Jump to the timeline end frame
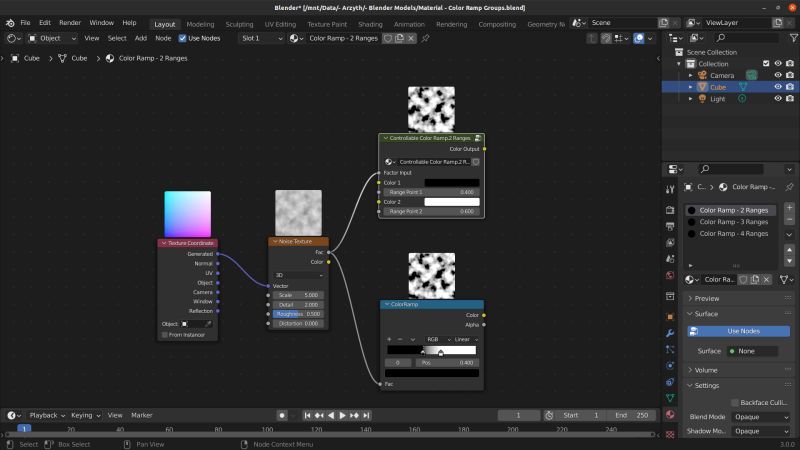Screen dimensions: 800x450 coord(366,415)
